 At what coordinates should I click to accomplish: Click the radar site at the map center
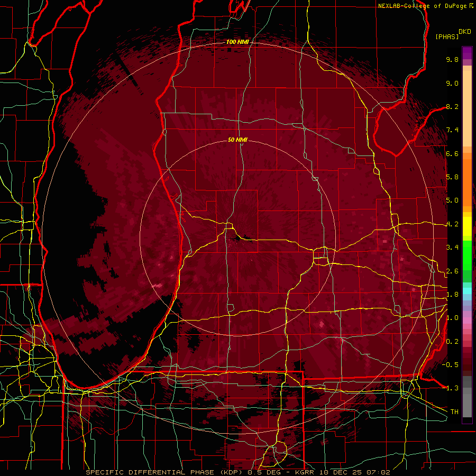[237, 239]
